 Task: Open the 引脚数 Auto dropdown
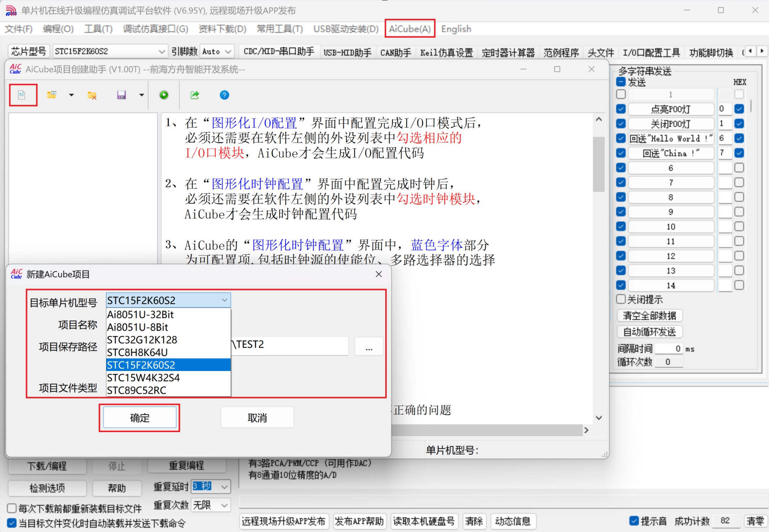217,52
